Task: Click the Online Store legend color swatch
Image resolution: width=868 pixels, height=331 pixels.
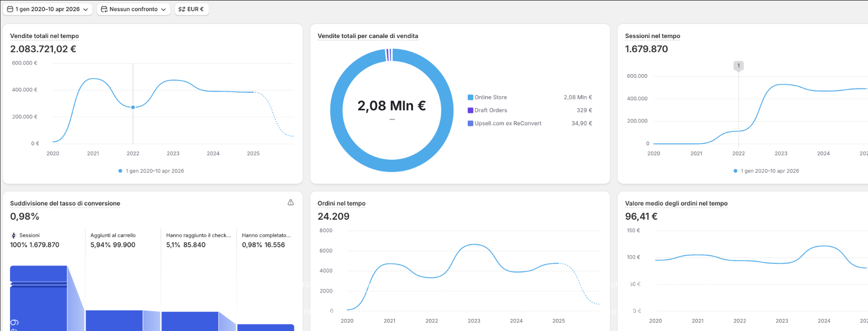Action: [x=470, y=97]
